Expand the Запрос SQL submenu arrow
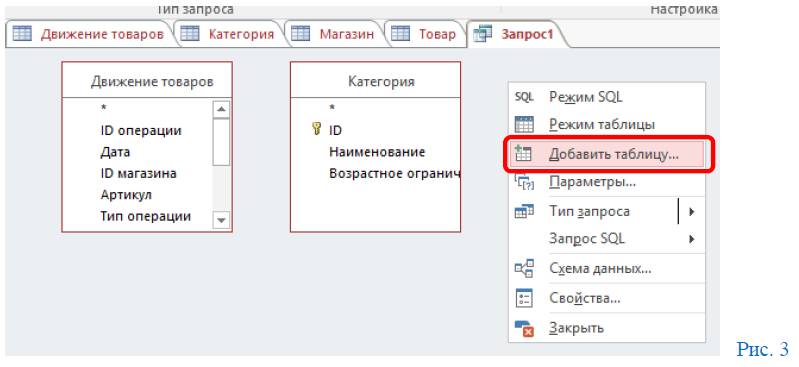 tap(691, 238)
